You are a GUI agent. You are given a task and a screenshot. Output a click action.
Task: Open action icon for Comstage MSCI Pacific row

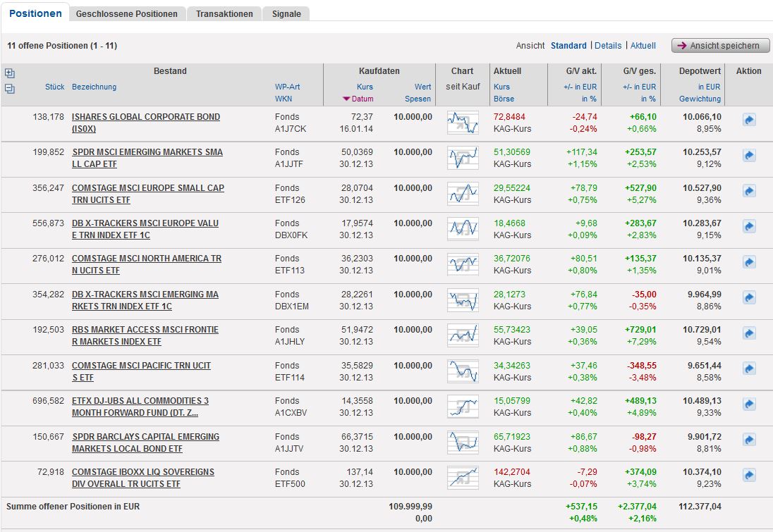[748, 369]
